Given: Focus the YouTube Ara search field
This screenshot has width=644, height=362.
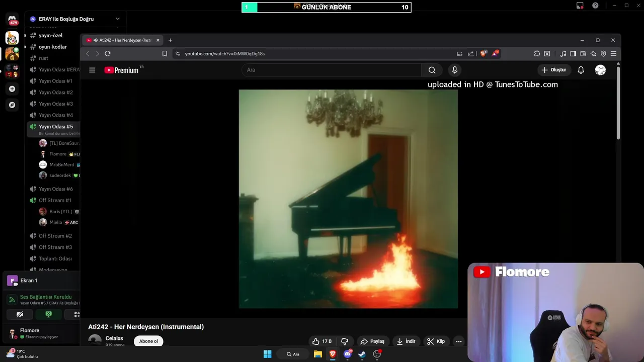Looking at the screenshot, I should (x=332, y=70).
